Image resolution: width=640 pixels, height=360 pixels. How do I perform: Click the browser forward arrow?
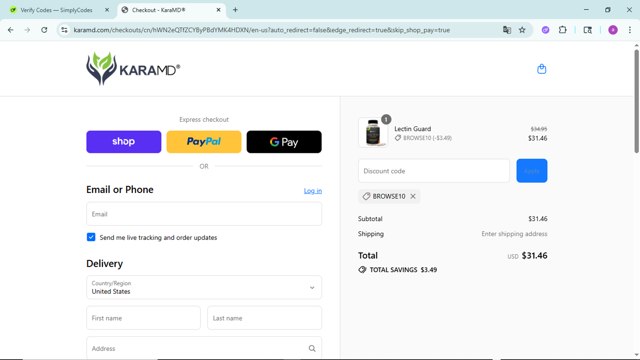tap(27, 30)
